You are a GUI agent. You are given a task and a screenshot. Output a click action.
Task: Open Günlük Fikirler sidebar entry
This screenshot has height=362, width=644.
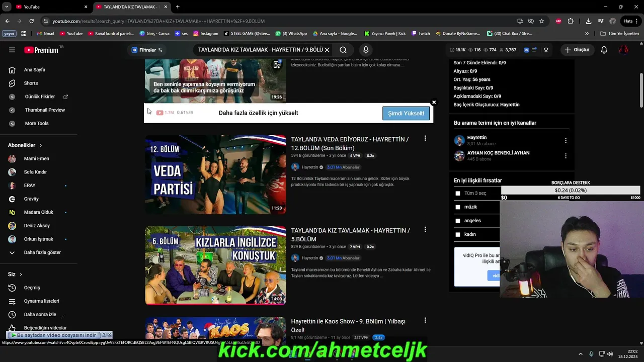[39, 97]
